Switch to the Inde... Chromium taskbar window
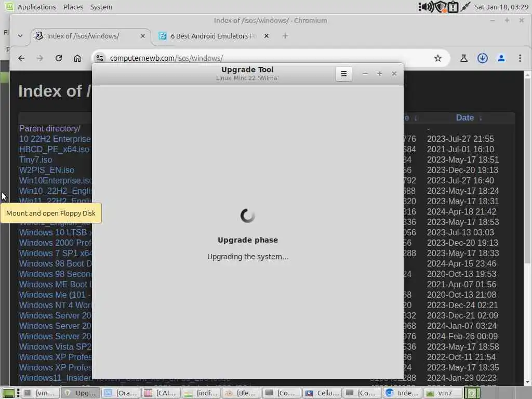This screenshot has height=399, width=532. pyautogui.click(x=403, y=393)
